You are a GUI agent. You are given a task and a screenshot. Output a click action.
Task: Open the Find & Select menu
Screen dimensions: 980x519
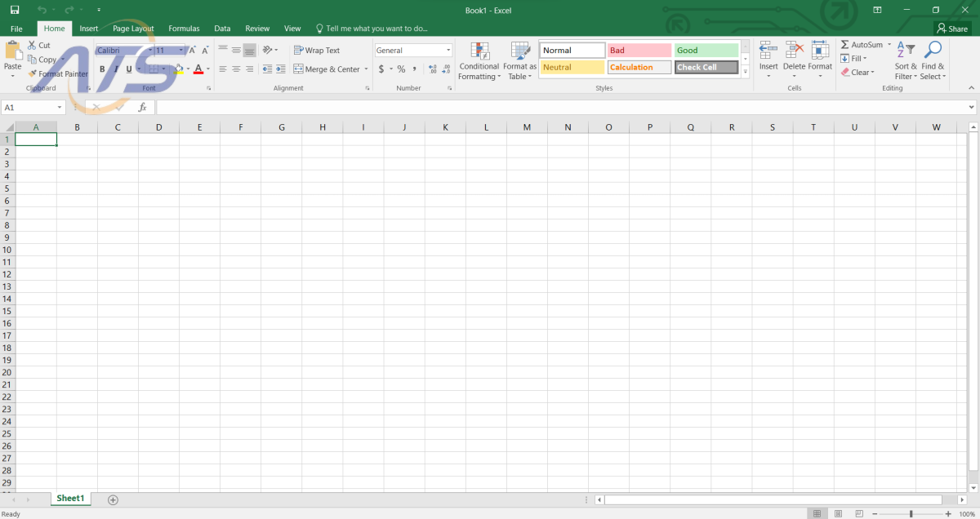pyautogui.click(x=933, y=61)
